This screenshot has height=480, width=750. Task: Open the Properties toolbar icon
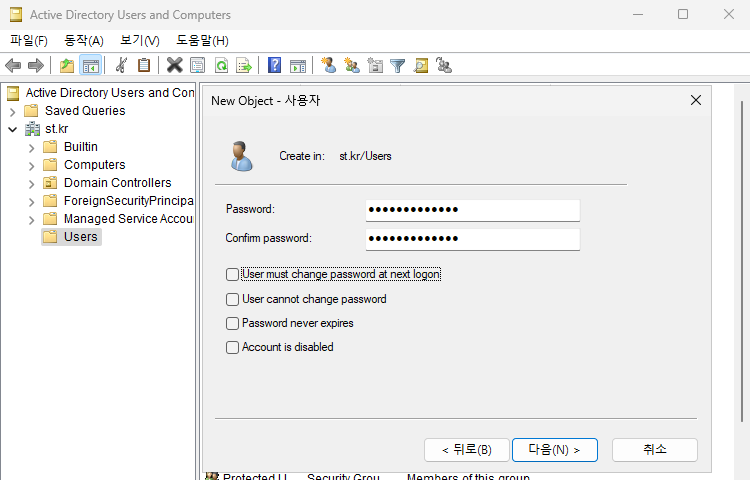[198, 65]
